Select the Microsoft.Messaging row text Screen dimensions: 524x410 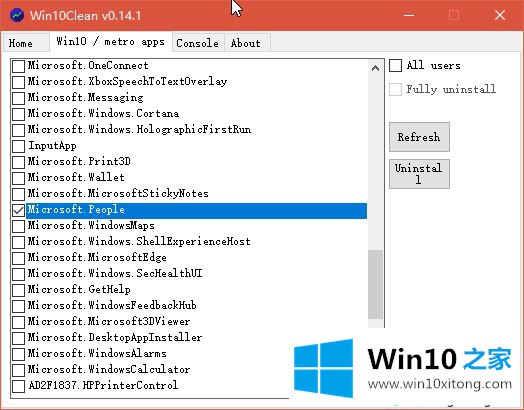pyautogui.click(x=86, y=97)
